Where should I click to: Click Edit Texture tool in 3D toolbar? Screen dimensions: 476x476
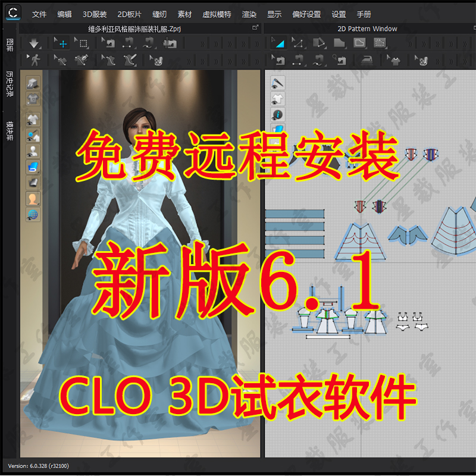(x=156, y=60)
